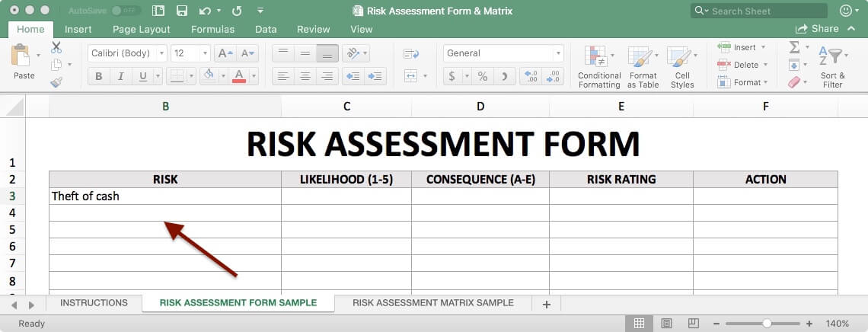The height and width of the screenshot is (332, 868).
Task: Toggle the AutoSave switch
Action: pyautogui.click(x=126, y=11)
